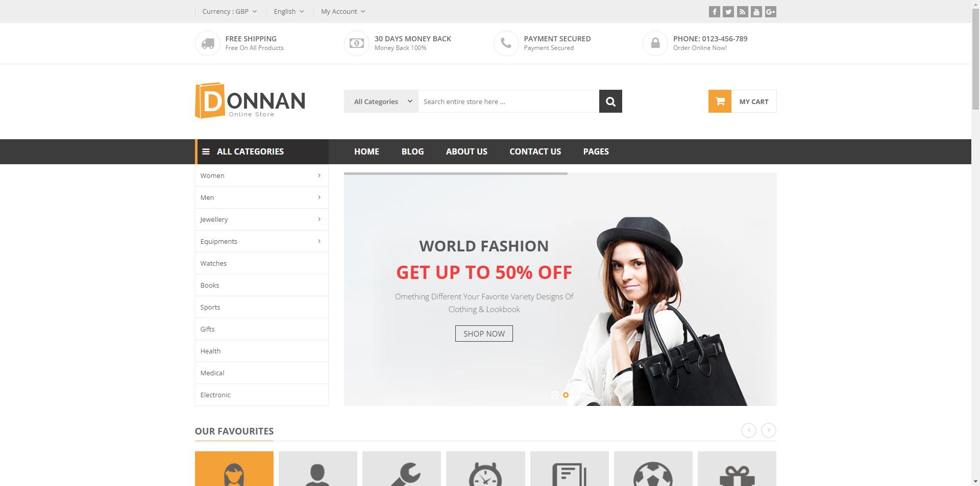The height and width of the screenshot is (486, 980).
Task: Expand the Jewellery category submenu
Action: click(320, 219)
